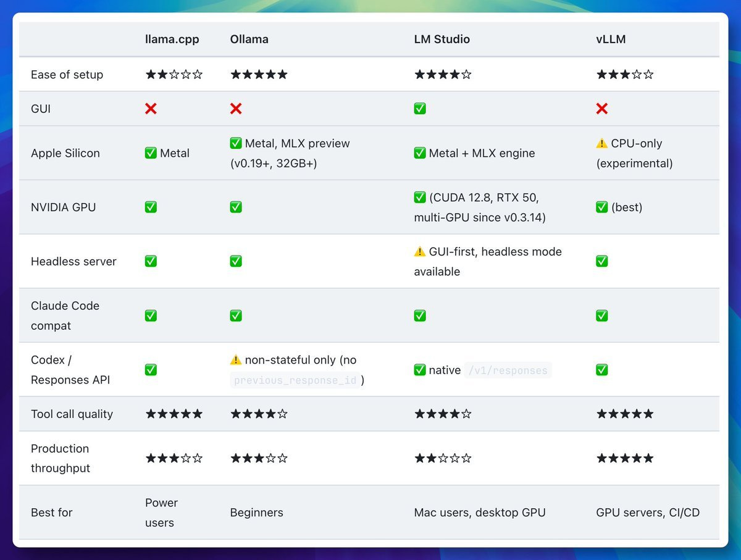
Task: Click the green check for llama.cpp Claude Code compat
Action: click(x=151, y=316)
